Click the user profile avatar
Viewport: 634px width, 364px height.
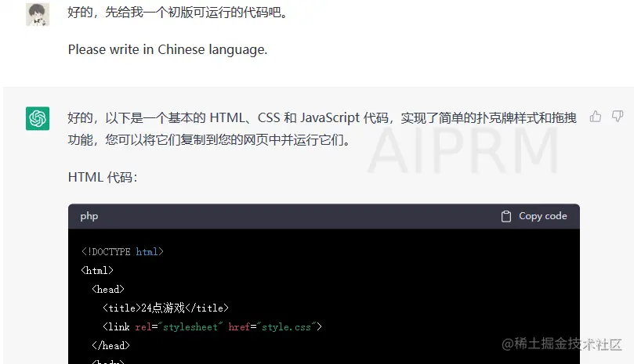38,14
